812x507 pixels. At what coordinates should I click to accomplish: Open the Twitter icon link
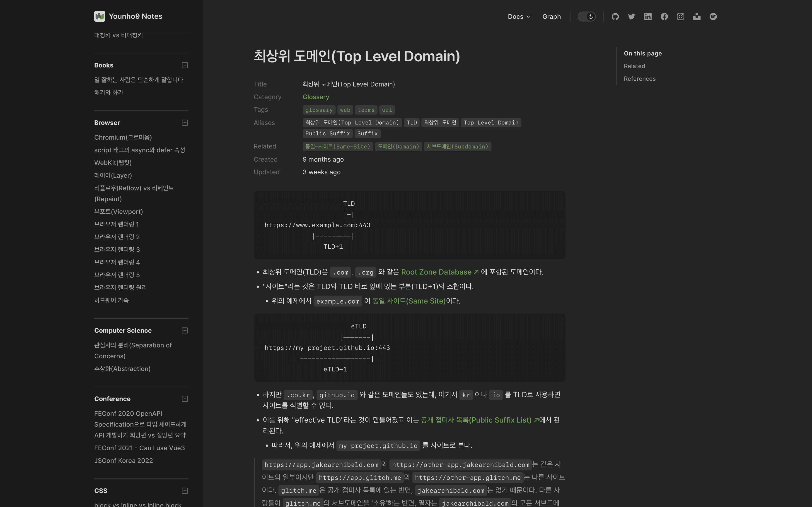point(631,17)
